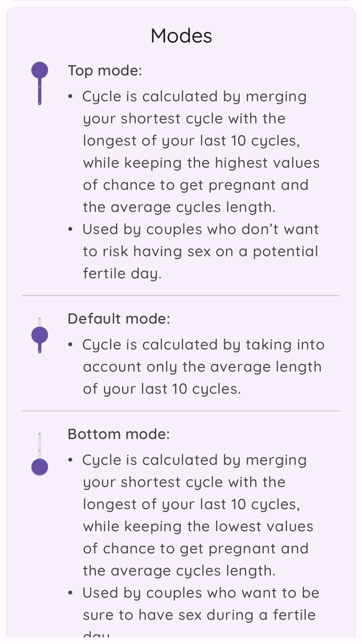The width and height of the screenshot is (362, 644).
Task: Click the purple knob in Bottom mode icon
Action: 40,467
